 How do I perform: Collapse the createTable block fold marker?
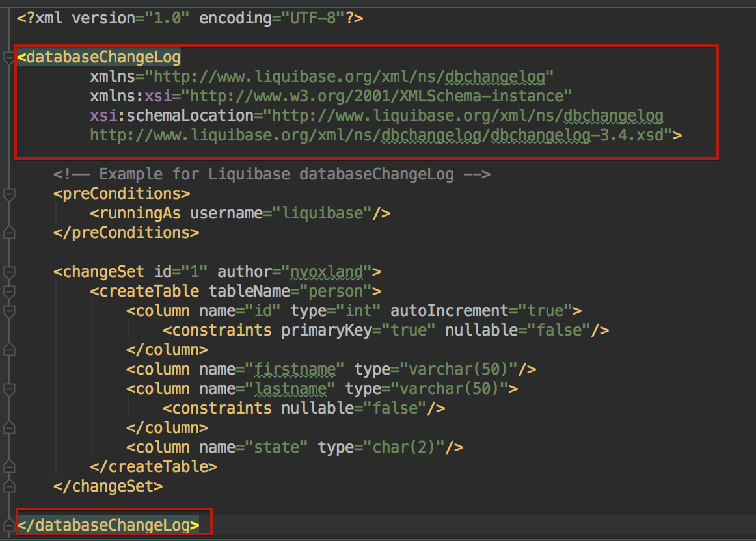(8, 291)
